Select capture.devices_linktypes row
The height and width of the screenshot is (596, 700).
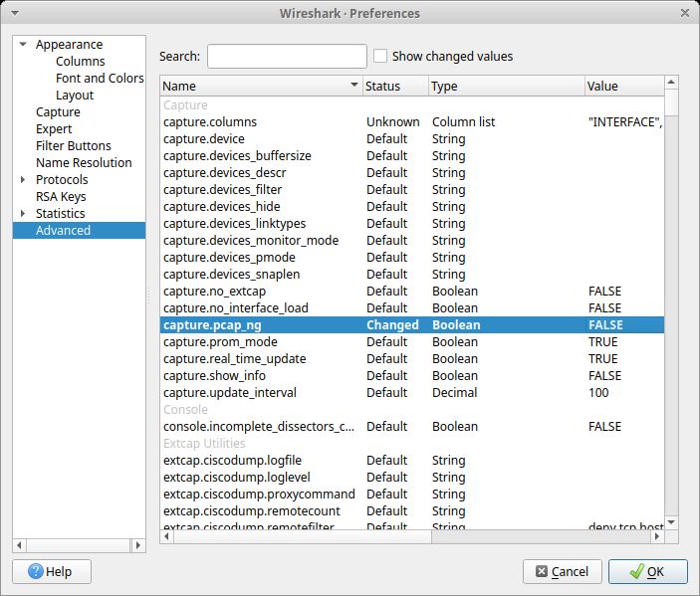click(412, 224)
